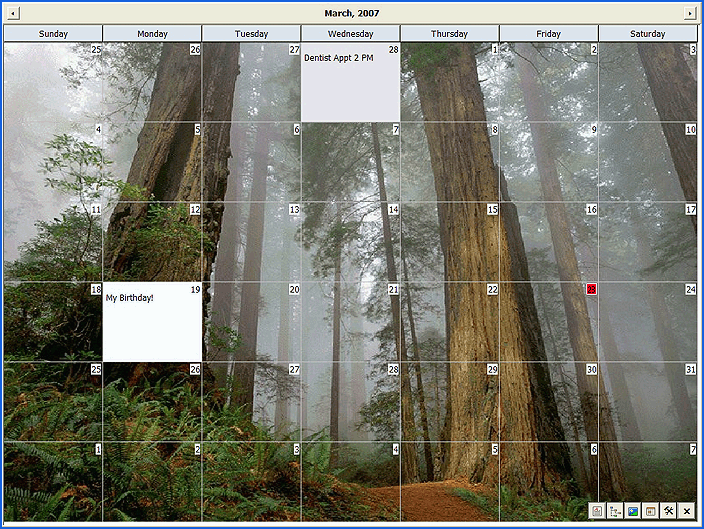Go to the previous month arrow
The height and width of the screenshot is (529, 704).
pyautogui.click(x=13, y=13)
